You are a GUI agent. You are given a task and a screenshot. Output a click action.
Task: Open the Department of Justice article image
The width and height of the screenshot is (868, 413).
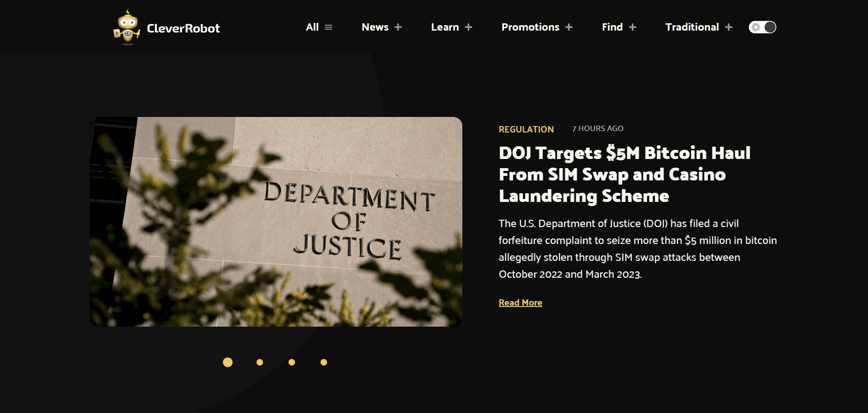[276, 222]
